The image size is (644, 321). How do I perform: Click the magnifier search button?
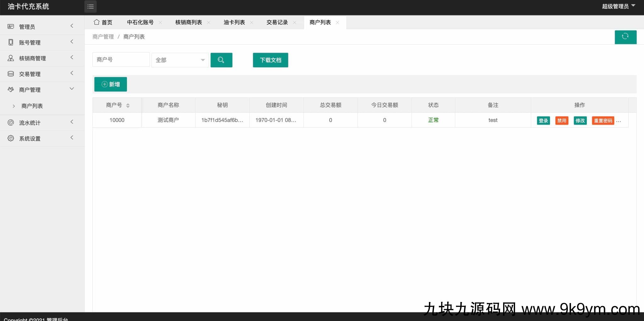(x=221, y=60)
